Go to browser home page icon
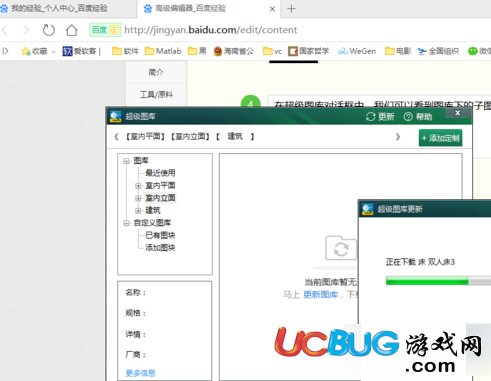The image size is (491, 381). point(71,30)
